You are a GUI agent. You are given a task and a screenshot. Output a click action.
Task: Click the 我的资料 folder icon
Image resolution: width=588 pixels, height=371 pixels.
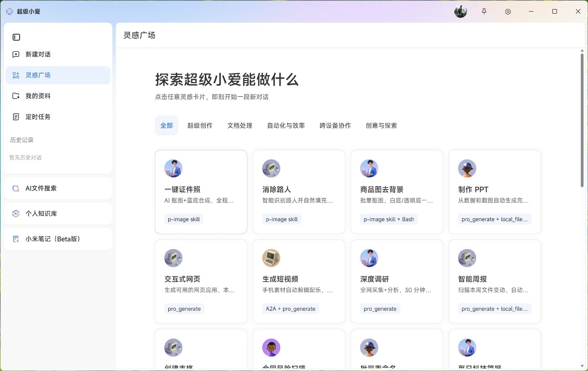coord(16,96)
